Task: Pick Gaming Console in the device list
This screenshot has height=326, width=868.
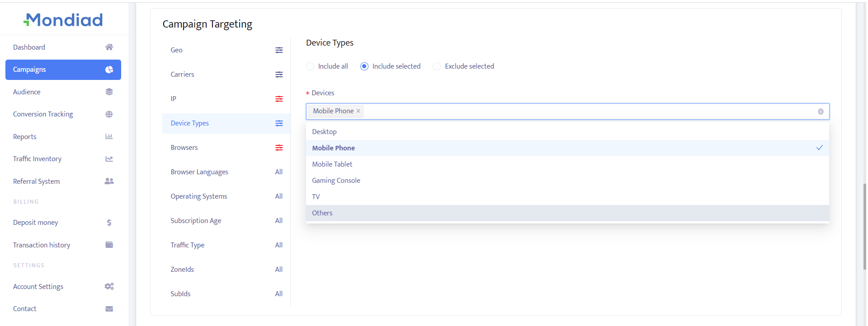Action: [x=336, y=181]
